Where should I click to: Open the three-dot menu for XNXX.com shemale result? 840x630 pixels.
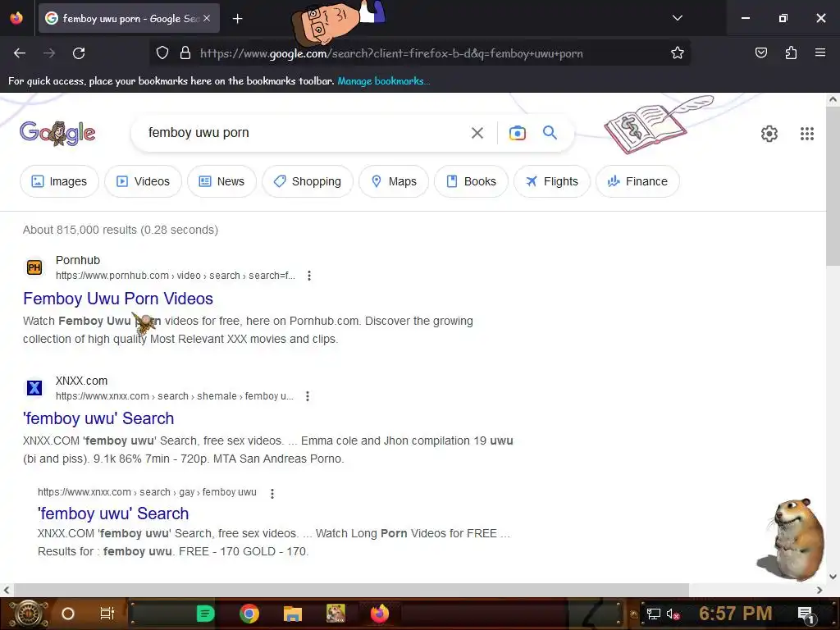pyautogui.click(x=308, y=396)
